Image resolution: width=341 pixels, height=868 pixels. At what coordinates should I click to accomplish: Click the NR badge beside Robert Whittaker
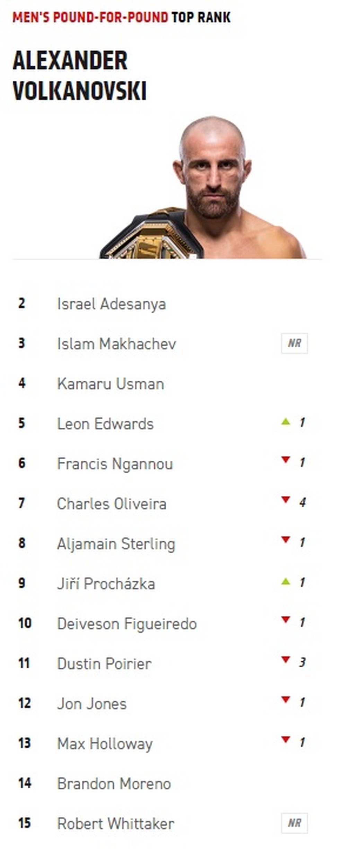click(294, 823)
